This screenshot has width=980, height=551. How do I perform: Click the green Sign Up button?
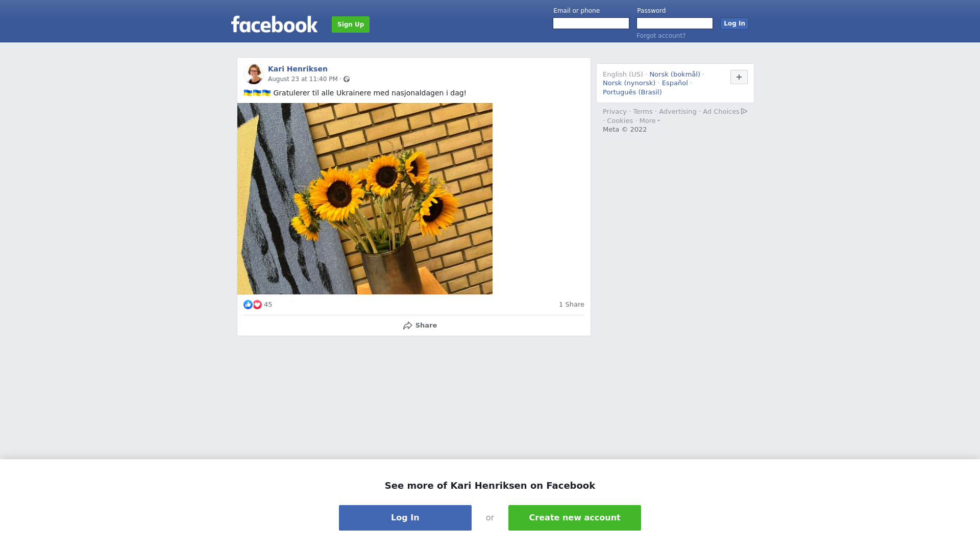pyautogui.click(x=351, y=24)
